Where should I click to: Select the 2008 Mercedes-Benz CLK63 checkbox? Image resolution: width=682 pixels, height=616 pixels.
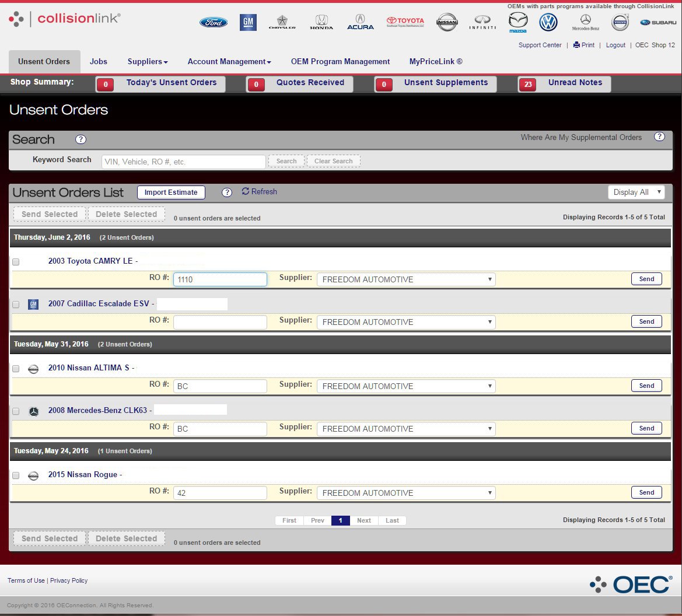[16, 411]
